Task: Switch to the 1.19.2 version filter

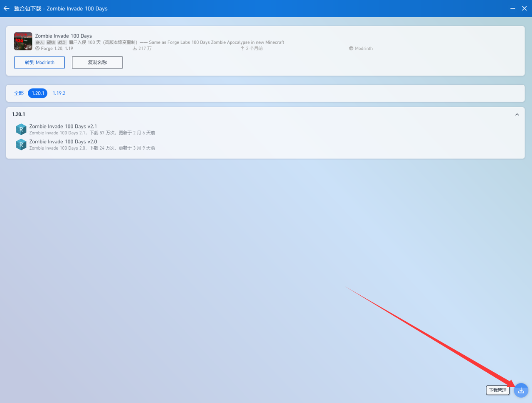Action: tap(59, 93)
